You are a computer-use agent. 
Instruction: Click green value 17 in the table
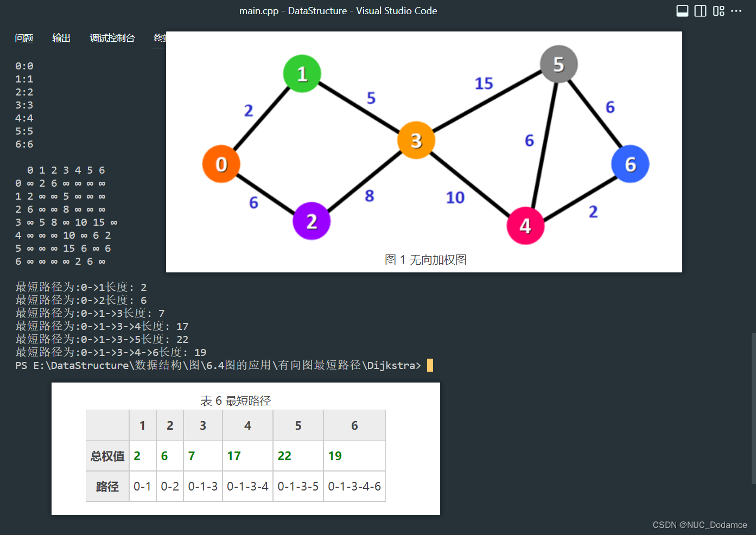[x=234, y=456]
